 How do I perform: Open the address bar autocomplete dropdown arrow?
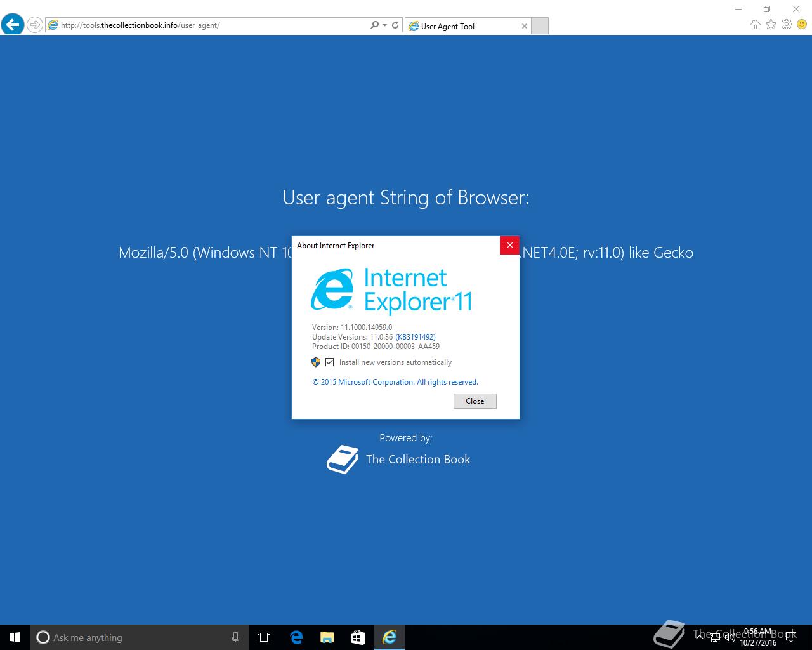coord(384,25)
